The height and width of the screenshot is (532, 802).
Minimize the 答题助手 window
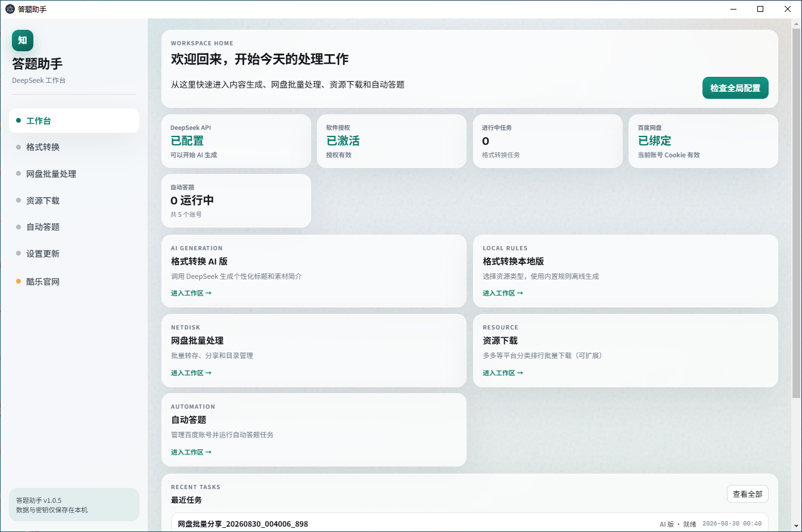coord(733,9)
